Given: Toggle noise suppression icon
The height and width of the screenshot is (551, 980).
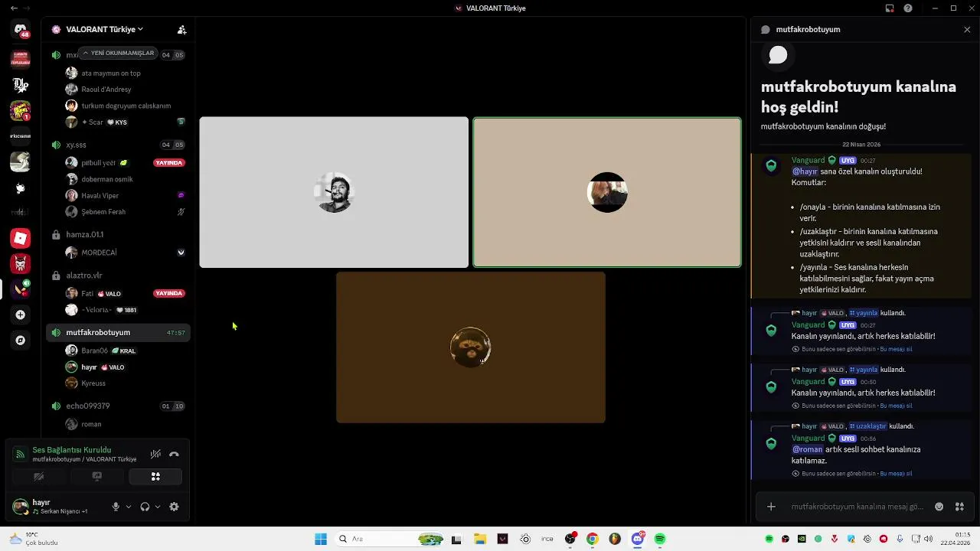Looking at the screenshot, I should click(155, 454).
